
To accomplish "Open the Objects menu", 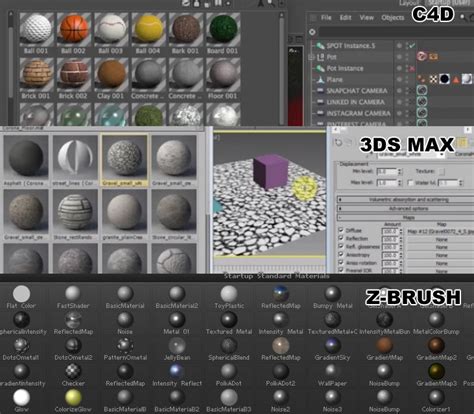I will (393, 18).
